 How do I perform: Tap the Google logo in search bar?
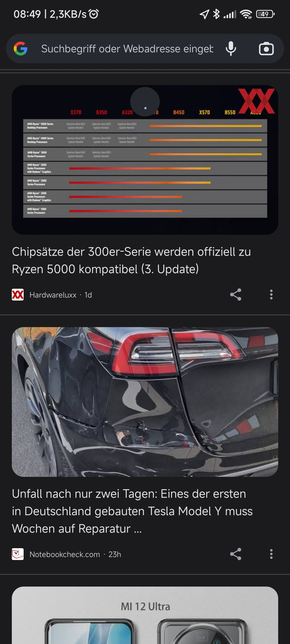20,49
